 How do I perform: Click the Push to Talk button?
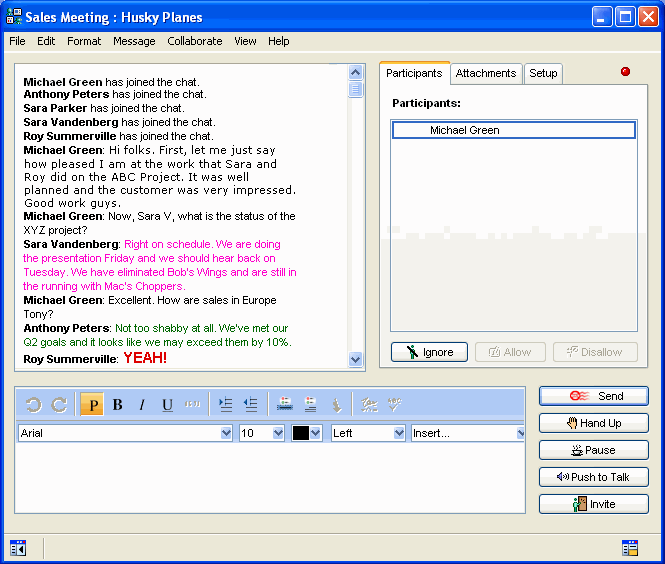click(x=594, y=477)
